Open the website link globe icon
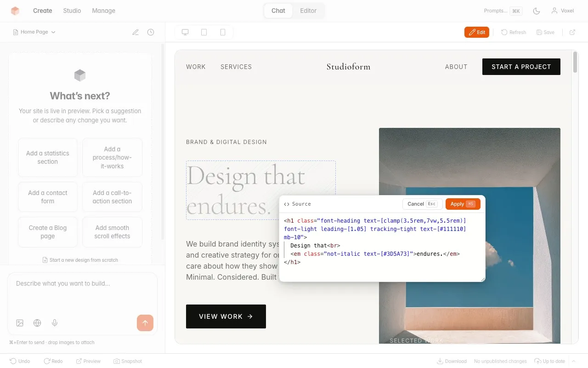The width and height of the screenshot is (588, 368). (x=37, y=322)
